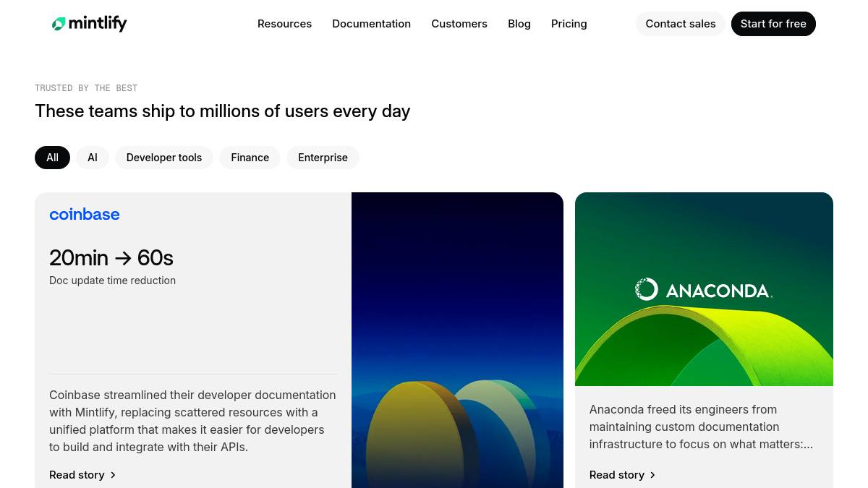
Task: Open the Documentation nav item
Action: pyautogui.click(x=371, y=24)
